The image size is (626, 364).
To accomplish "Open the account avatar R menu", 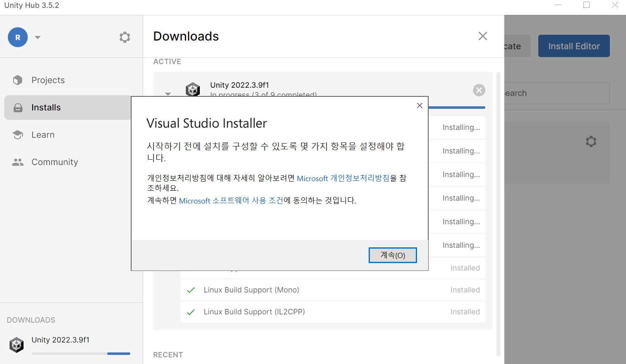I will coord(18,37).
